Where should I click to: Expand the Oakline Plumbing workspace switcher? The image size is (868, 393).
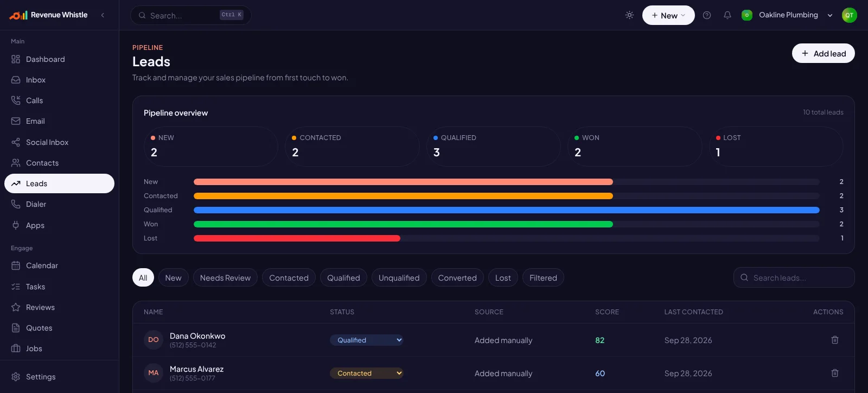(787, 15)
